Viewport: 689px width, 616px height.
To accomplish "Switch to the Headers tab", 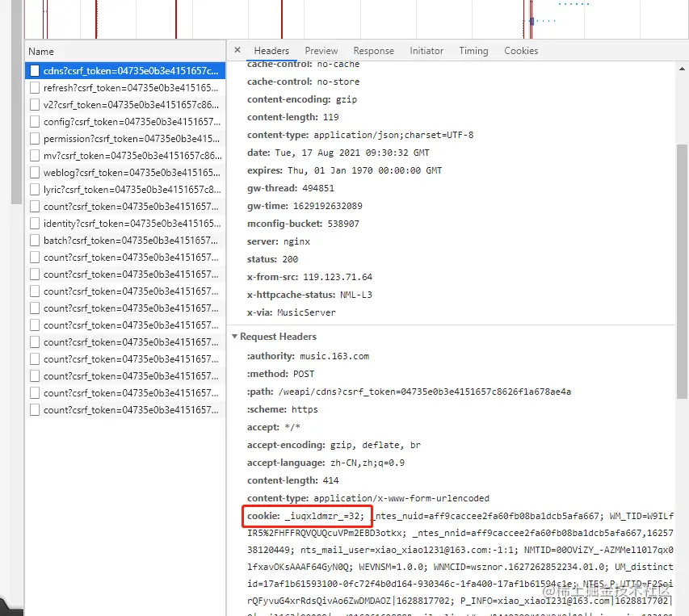I will [x=271, y=51].
